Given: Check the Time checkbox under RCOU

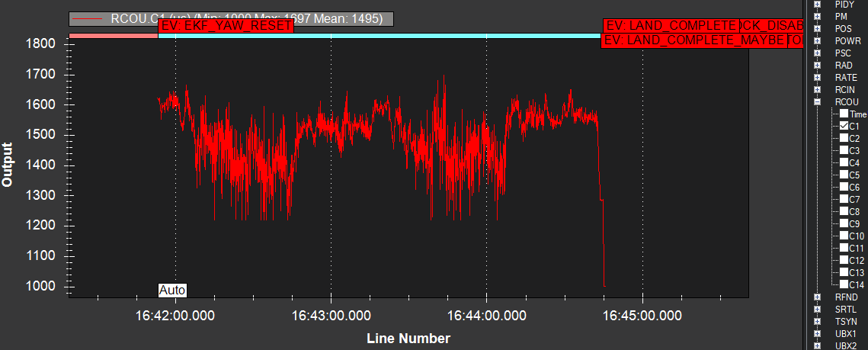Looking at the screenshot, I should 844,114.
